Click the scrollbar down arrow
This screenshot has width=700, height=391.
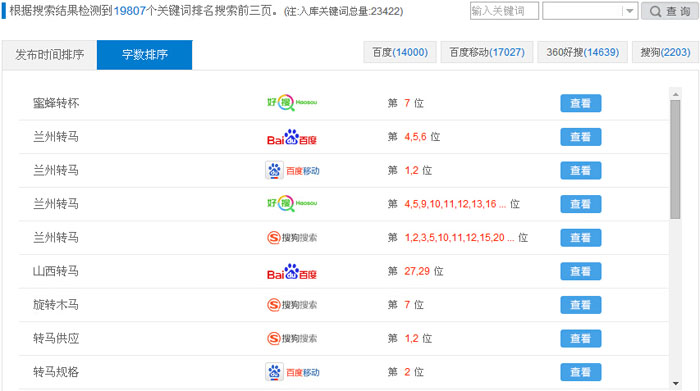point(675,383)
